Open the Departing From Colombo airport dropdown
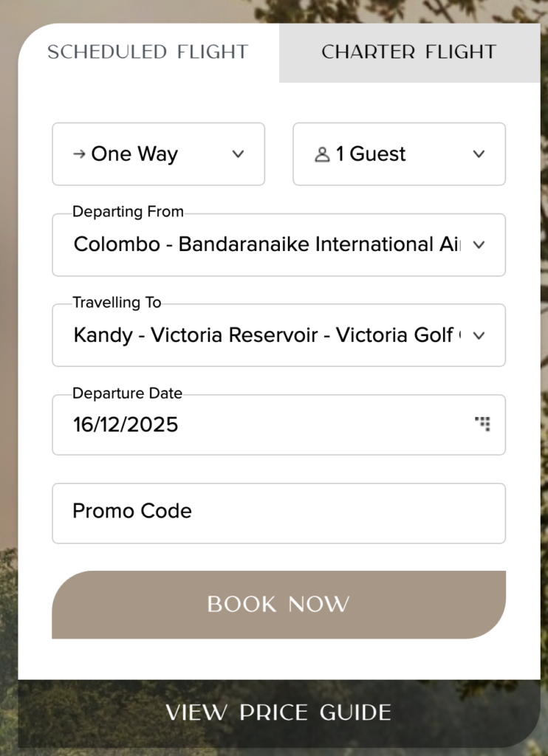Viewport: 548px width, 756px height. 266,245
